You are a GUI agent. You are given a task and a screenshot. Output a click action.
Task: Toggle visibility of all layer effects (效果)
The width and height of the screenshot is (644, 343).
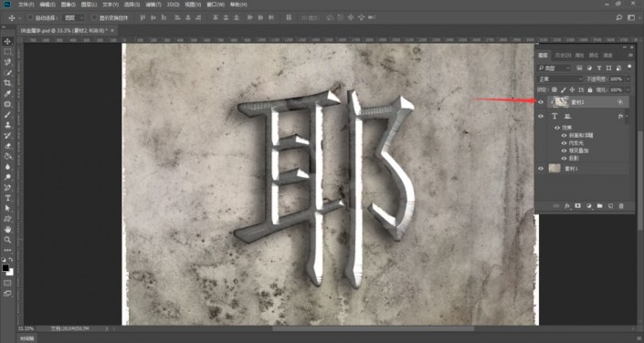[x=557, y=128]
